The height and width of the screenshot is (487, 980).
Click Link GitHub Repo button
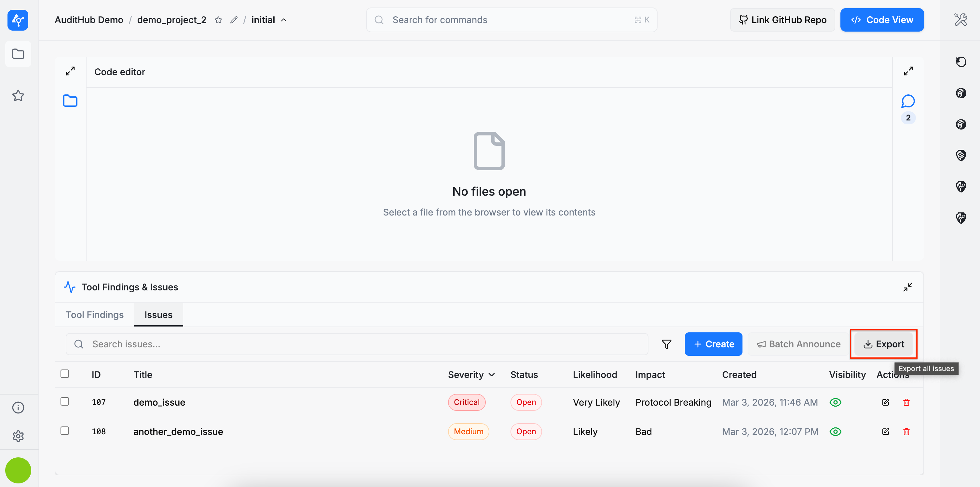click(x=782, y=20)
